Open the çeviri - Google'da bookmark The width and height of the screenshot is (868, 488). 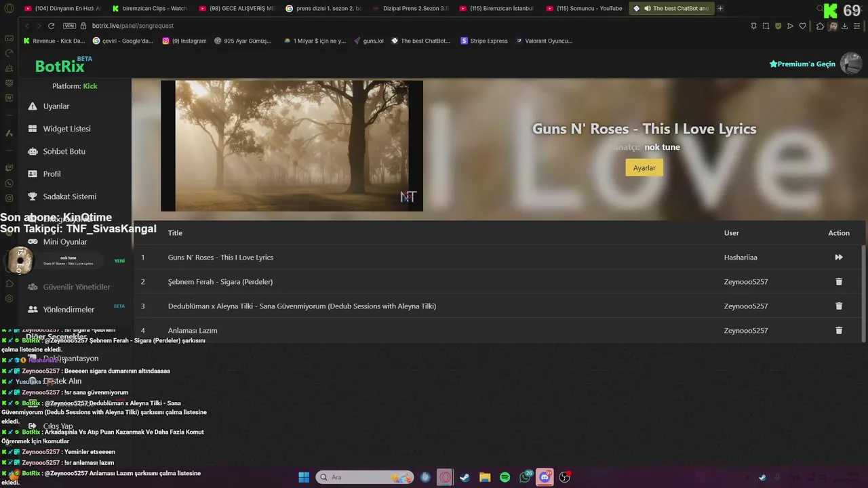click(x=123, y=41)
